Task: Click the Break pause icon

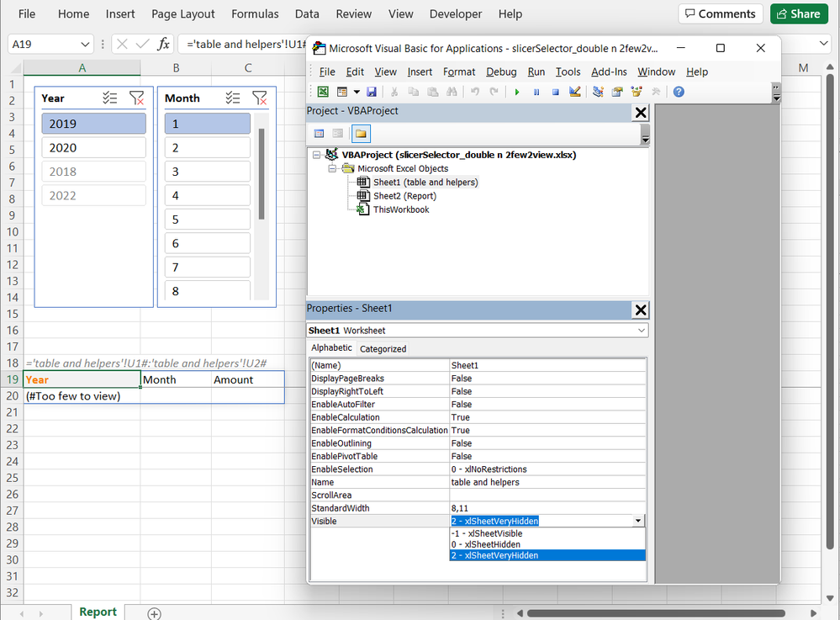Action: click(536, 92)
